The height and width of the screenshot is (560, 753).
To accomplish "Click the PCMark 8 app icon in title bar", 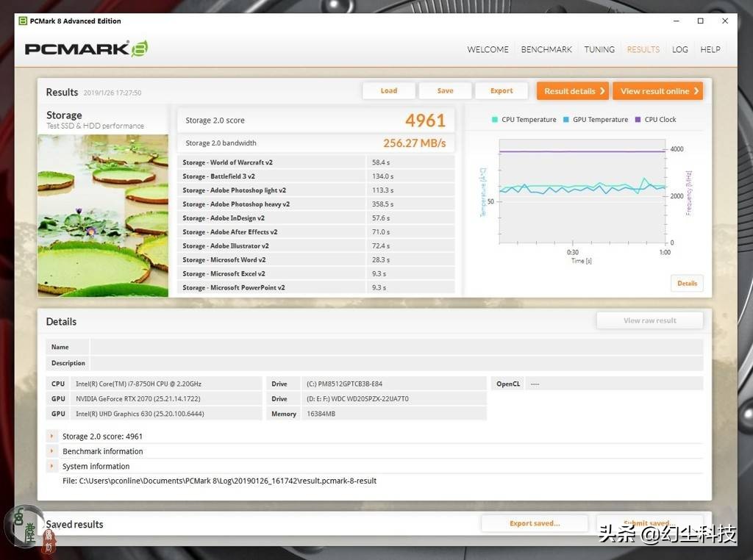I will [x=23, y=21].
